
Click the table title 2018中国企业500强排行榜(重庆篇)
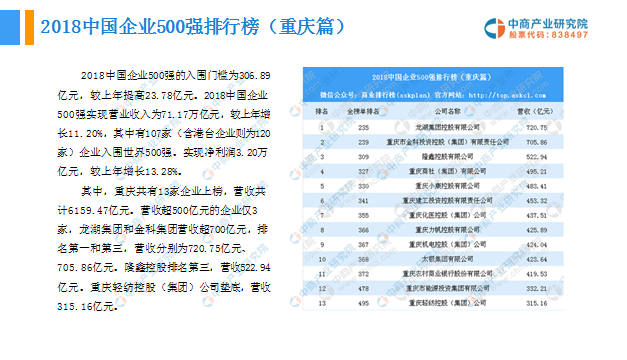pos(431,77)
